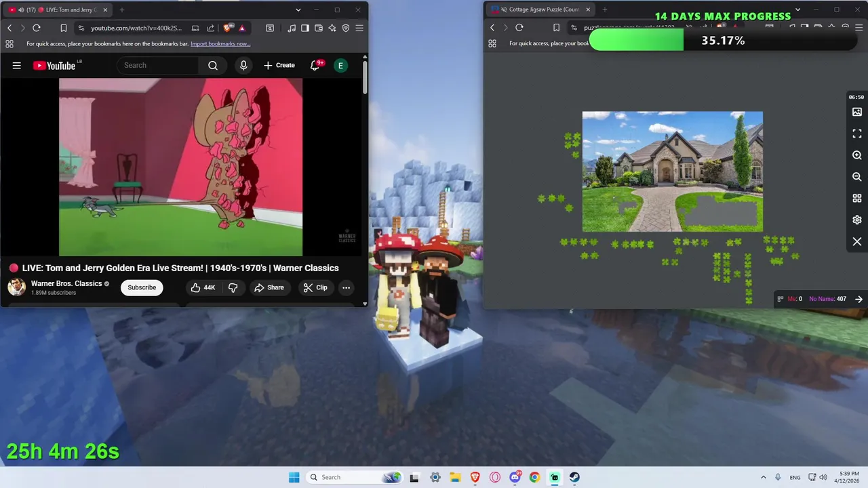Open new tab in puzzle browser window
The width and height of the screenshot is (868, 488).
coord(605,9)
